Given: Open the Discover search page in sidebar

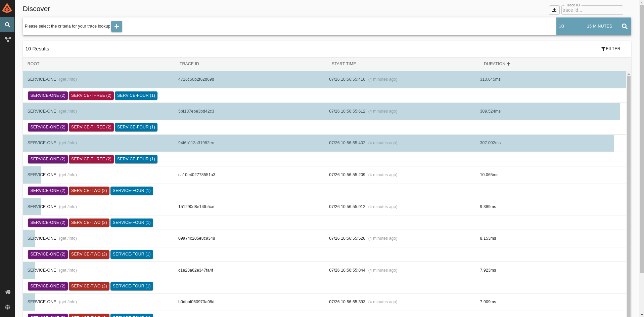Looking at the screenshot, I should pyautogui.click(x=7, y=25).
